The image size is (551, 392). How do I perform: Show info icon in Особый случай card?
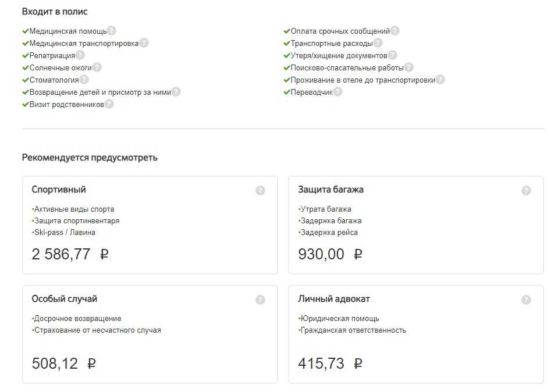pos(260,300)
